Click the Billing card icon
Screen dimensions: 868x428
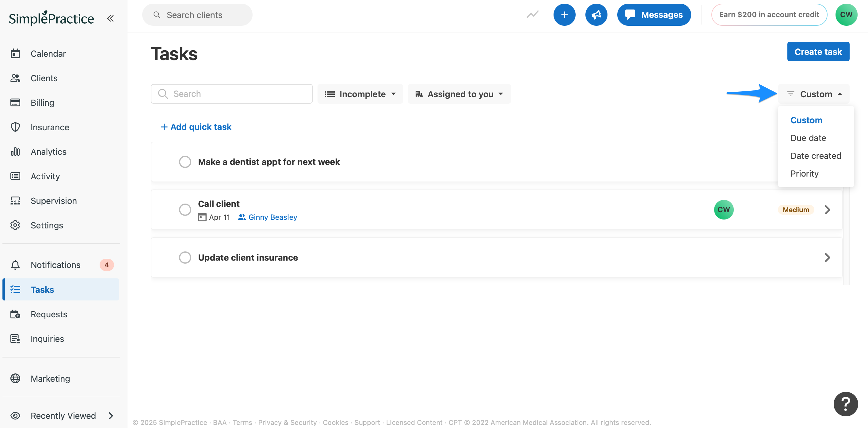tap(15, 102)
